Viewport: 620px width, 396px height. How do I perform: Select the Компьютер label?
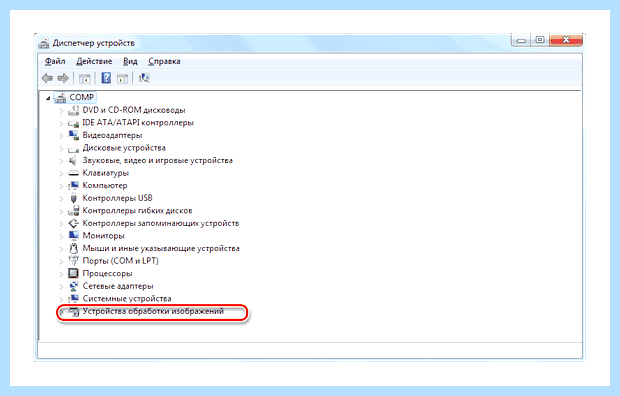click(105, 185)
